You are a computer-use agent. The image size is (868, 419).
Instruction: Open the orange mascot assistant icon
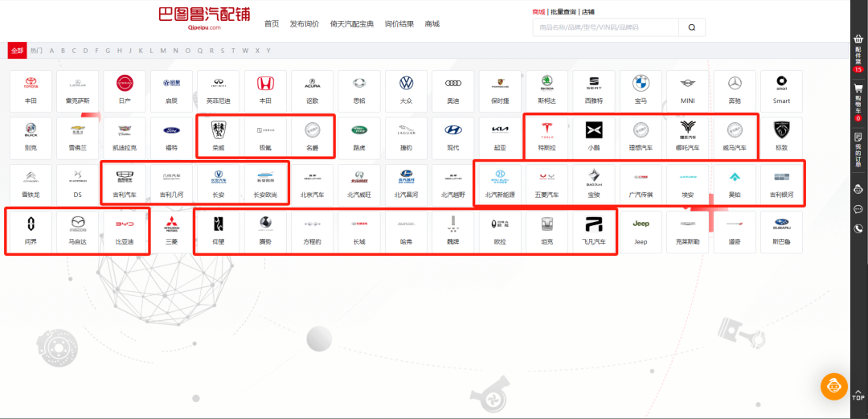click(x=833, y=386)
